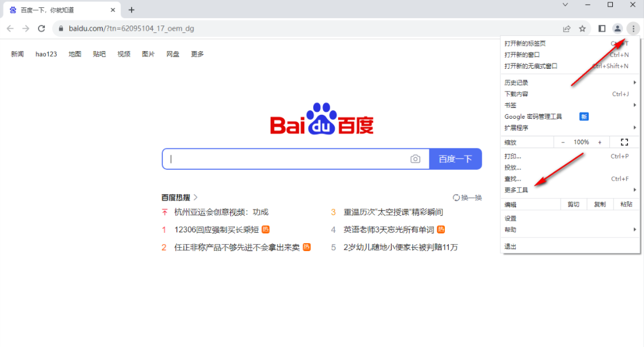Open tab search chevron in title bar
The height and width of the screenshot is (347, 644).
[x=565, y=5]
